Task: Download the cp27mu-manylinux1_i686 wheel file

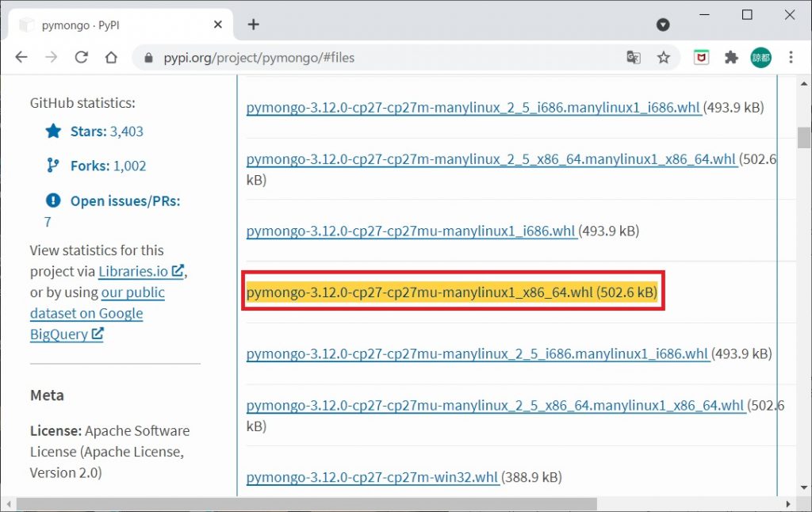Action: point(410,231)
